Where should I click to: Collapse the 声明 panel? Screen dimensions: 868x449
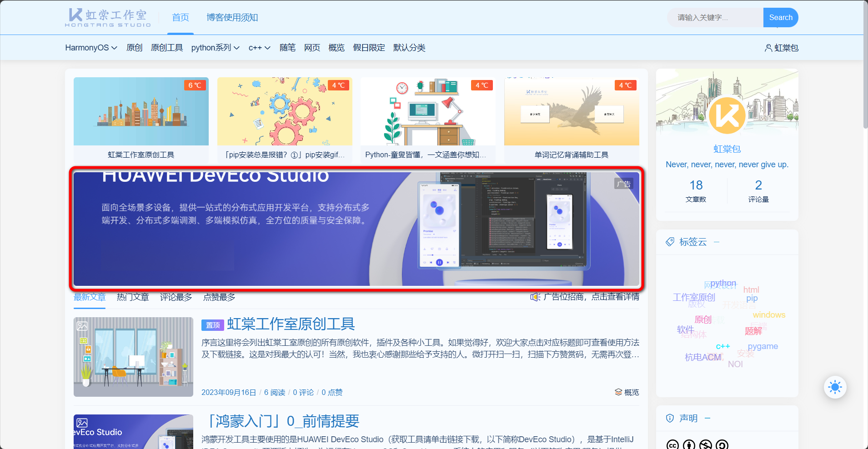707,418
